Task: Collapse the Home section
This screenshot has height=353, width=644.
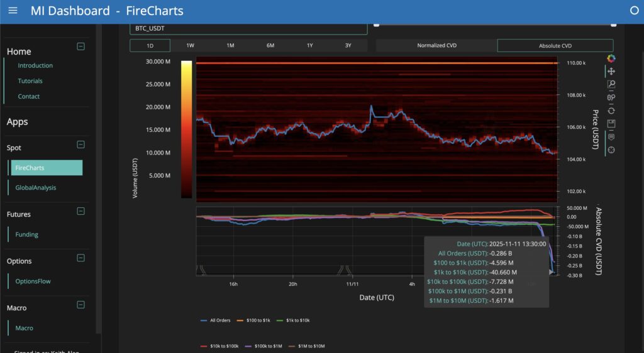Action: 80,46
